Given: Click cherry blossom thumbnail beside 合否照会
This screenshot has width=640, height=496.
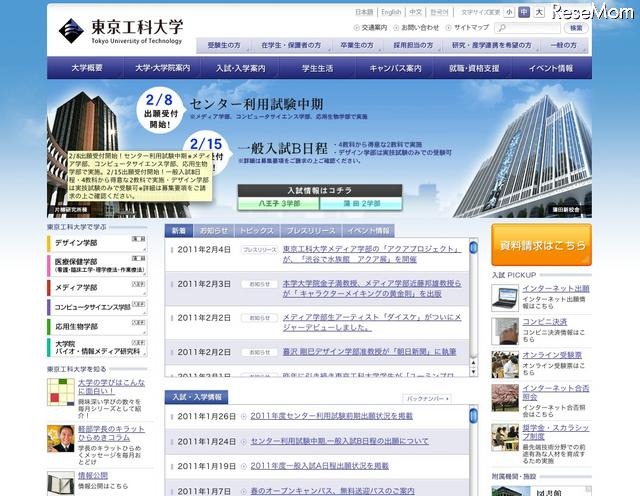Looking at the screenshot, I should [x=504, y=398].
